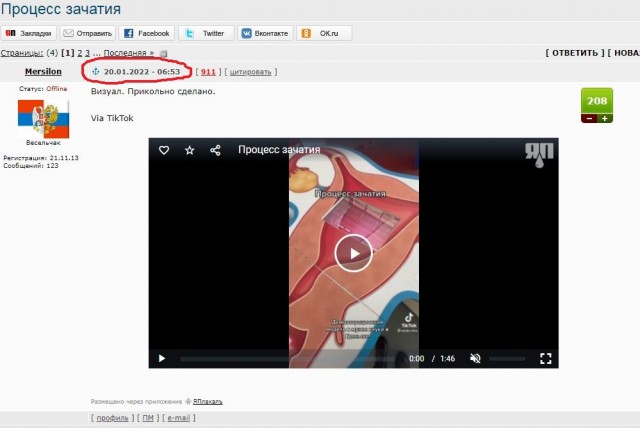Adjust the video volume slider
The width and height of the screenshot is (640, 428).
507,359
